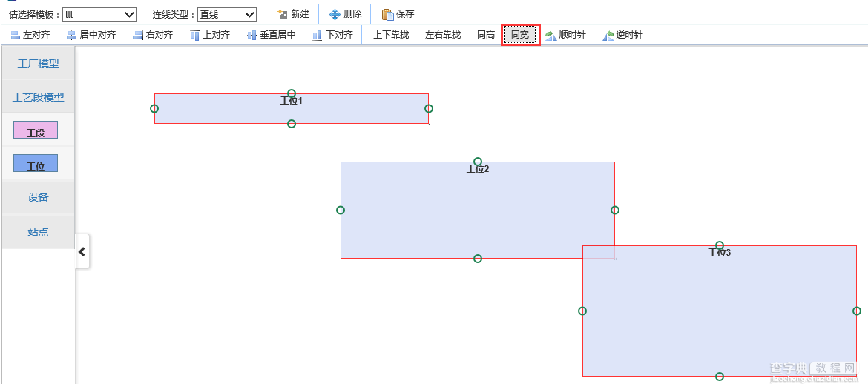Click the top connector circle of 工位2
Image resolution: width=868 pixels, height=384 pixels.
pos(478,162)
